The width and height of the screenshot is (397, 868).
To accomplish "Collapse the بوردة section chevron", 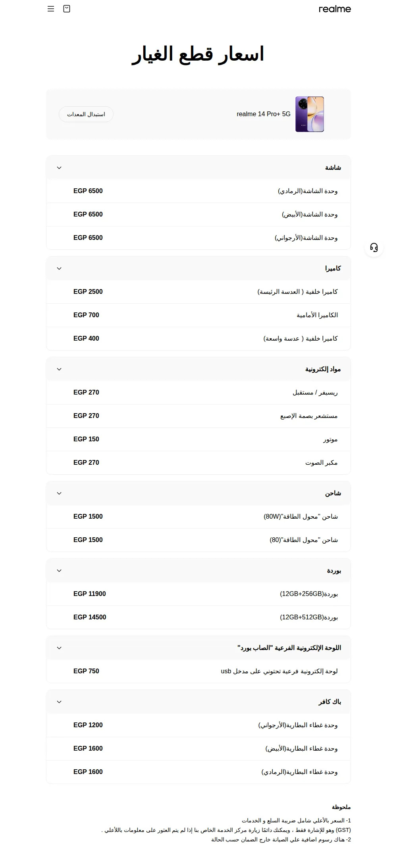I will (x=59, y=571).
